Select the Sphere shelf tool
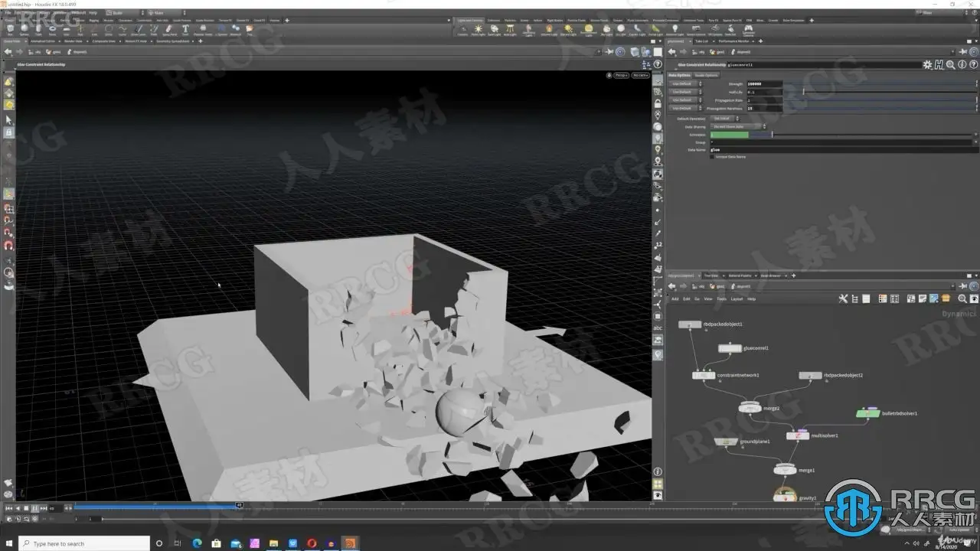 [x=25, y=30]
